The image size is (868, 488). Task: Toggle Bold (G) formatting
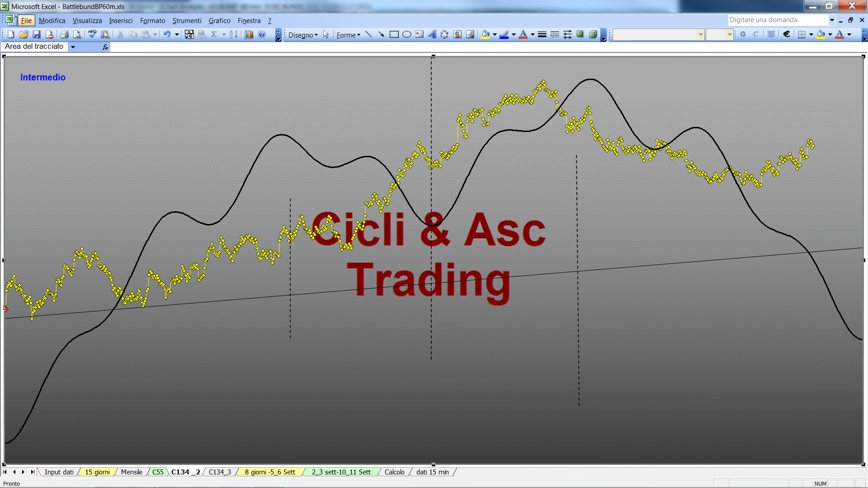click(x=743, y=34)
